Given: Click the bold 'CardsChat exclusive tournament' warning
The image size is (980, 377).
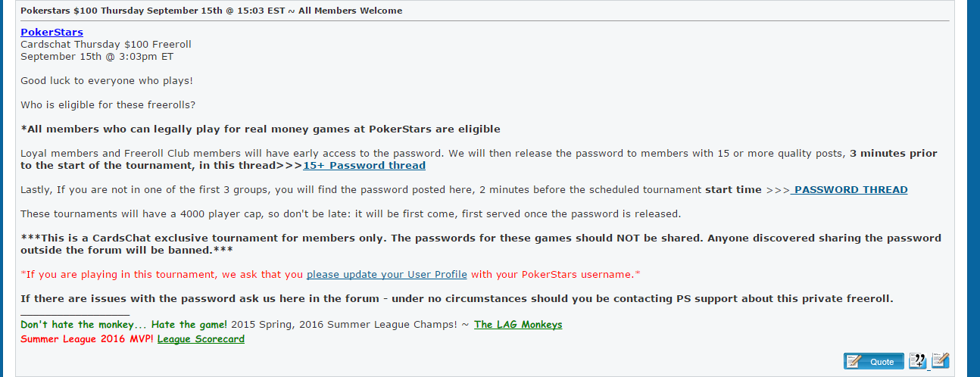Looking at the screenshot, I should [481, 244].
